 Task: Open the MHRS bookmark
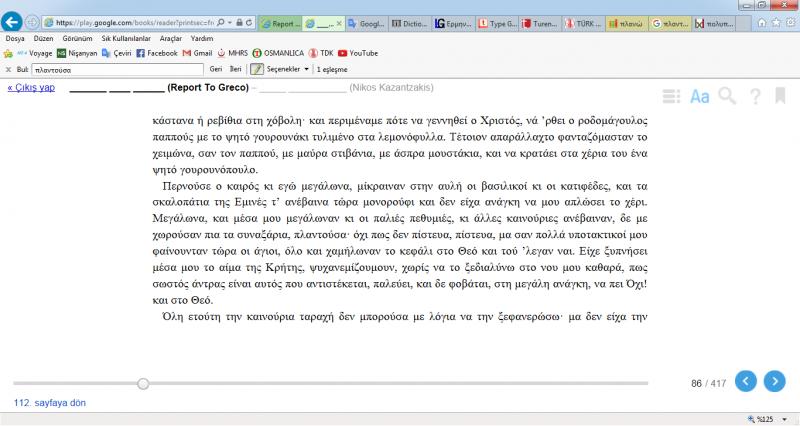[x=233, y=53]
